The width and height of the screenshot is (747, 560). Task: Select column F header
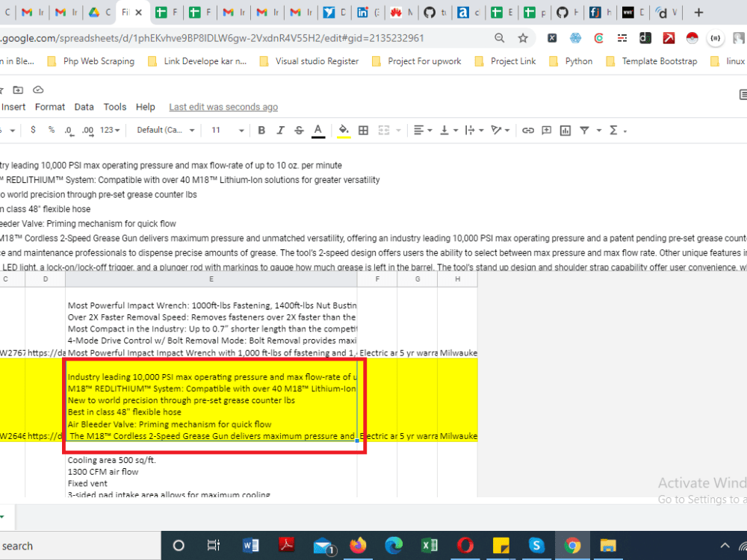376,279
